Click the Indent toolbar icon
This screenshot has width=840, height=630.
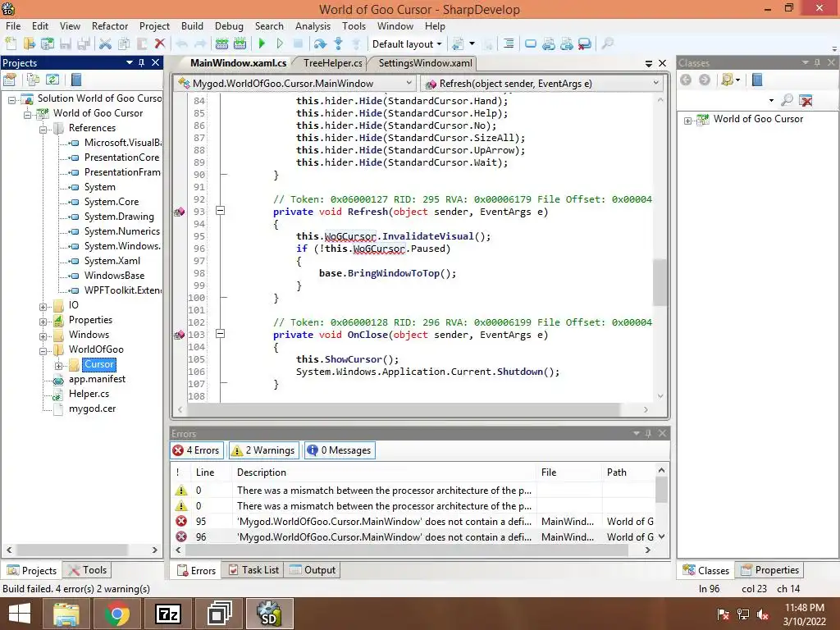point(509,44)
